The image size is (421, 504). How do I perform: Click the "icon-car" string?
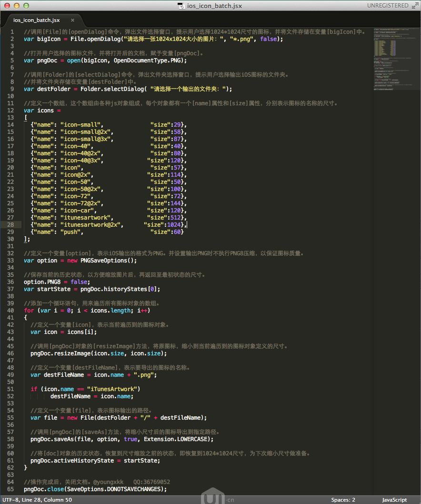pos(77,211)
